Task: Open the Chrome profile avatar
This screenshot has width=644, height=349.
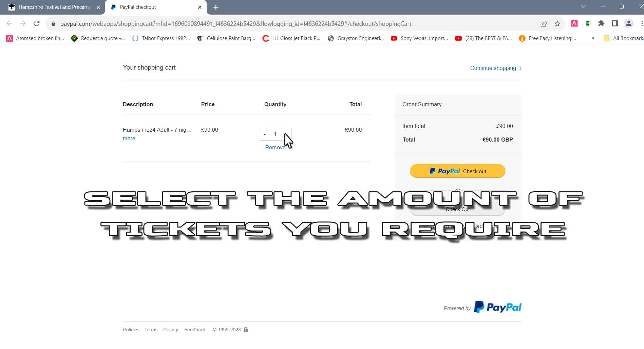Action: [628, 23]
